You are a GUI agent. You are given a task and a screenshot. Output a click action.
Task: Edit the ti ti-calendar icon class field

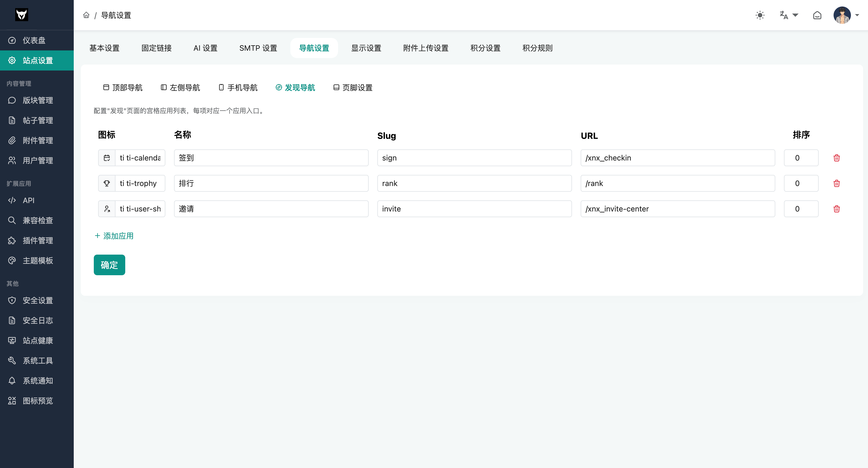[140, 158]
